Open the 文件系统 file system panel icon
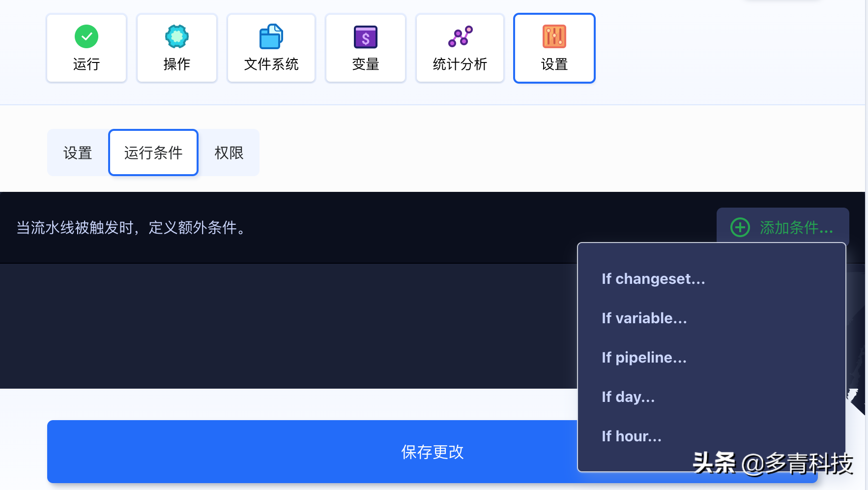The height and width of the screenshot is (490, 868). coord(271,36)
